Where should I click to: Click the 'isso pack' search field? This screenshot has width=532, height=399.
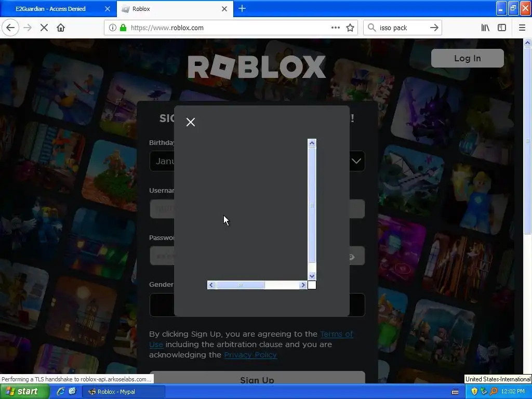(402, 28)
